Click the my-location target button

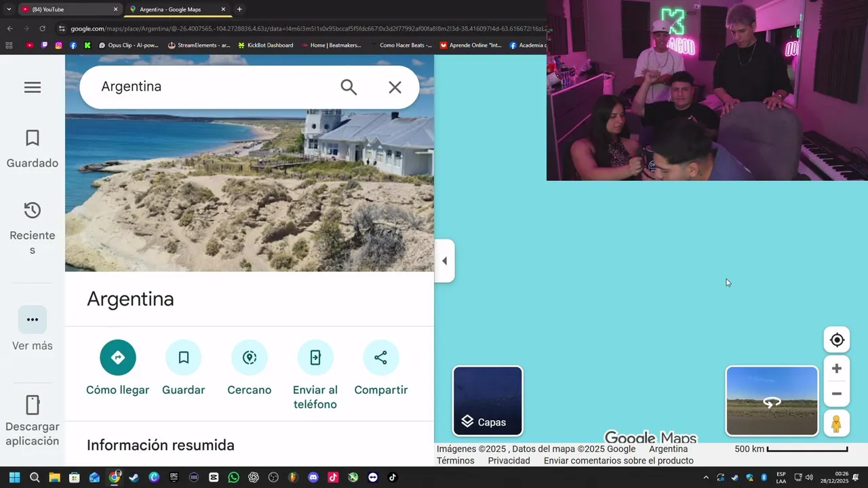coord(837,340)
